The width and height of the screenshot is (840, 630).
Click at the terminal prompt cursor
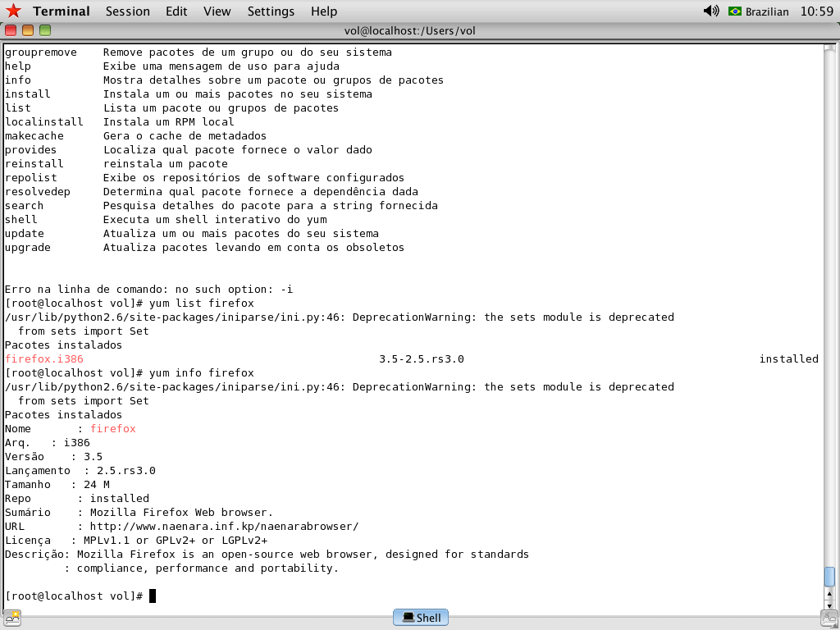(153, 596)
